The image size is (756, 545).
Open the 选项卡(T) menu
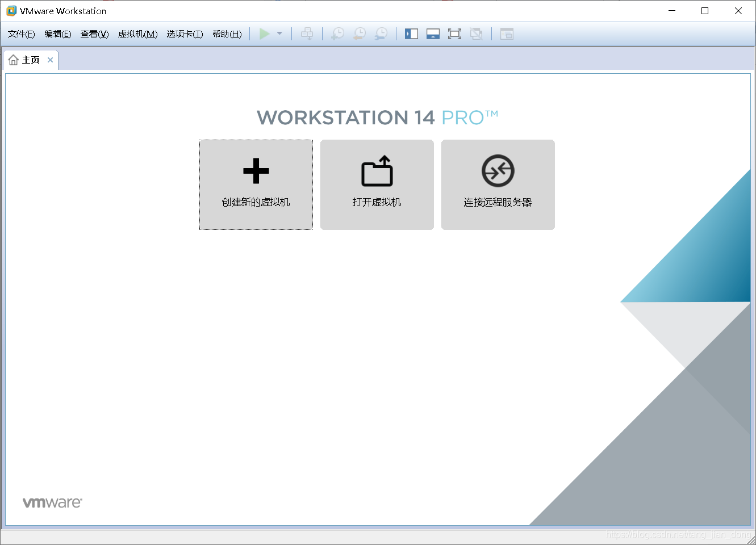point(185,34)
